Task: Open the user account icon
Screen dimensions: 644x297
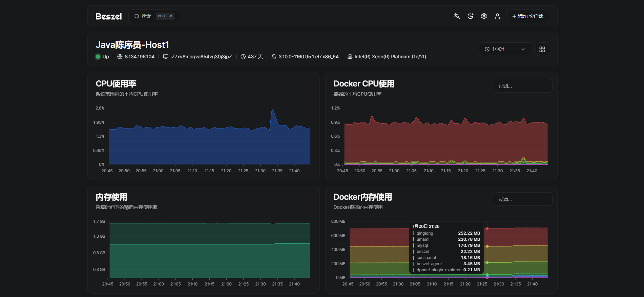Action: [497, 16]
